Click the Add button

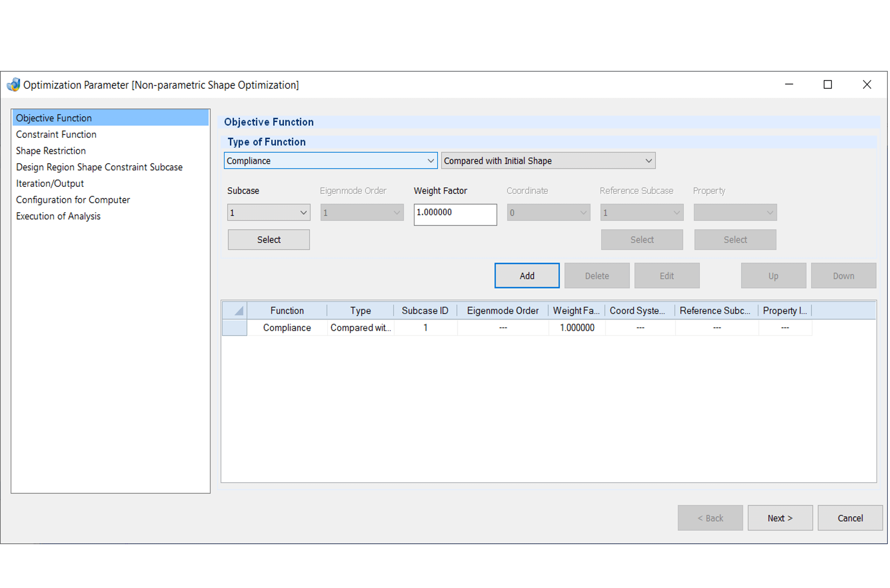(527, 276)
